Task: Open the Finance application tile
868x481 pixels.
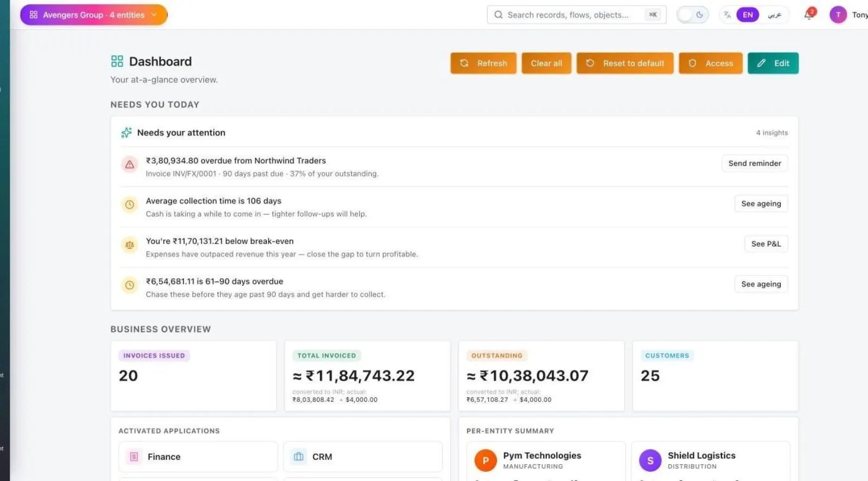Action: pyautogui.click(x=198, y=457)
